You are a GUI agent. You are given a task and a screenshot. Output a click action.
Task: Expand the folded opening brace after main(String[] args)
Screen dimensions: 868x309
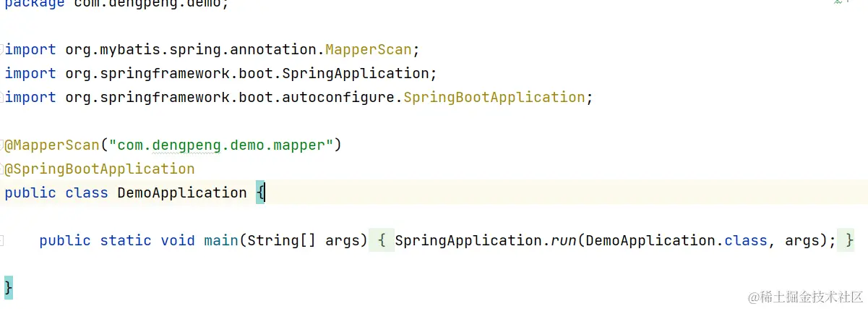382,240
